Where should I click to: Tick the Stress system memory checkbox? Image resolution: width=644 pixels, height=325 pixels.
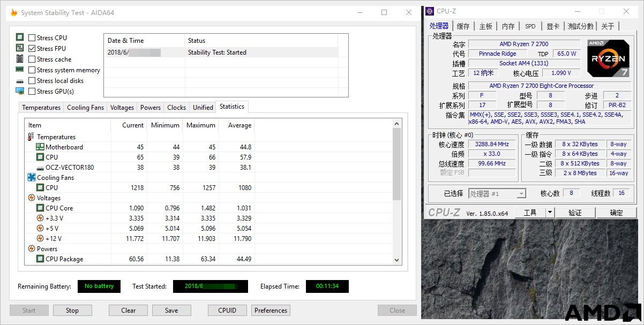(32, 70)
